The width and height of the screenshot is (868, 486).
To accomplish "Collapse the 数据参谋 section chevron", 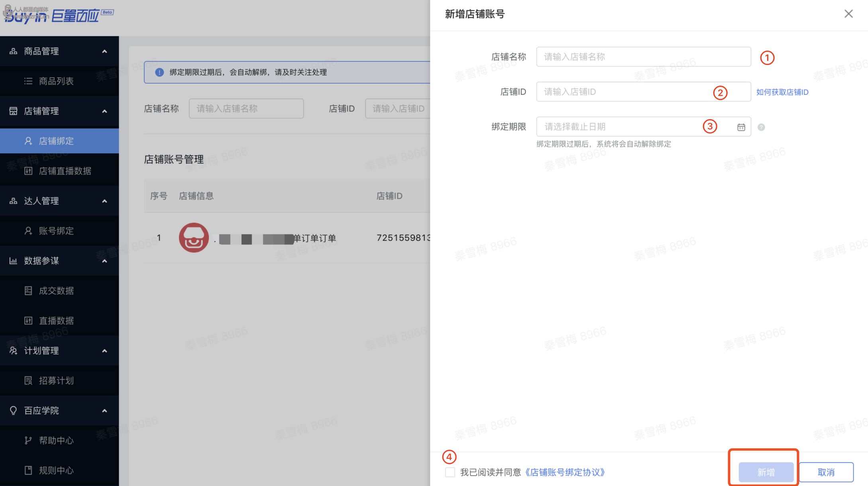I will point(104,261).
